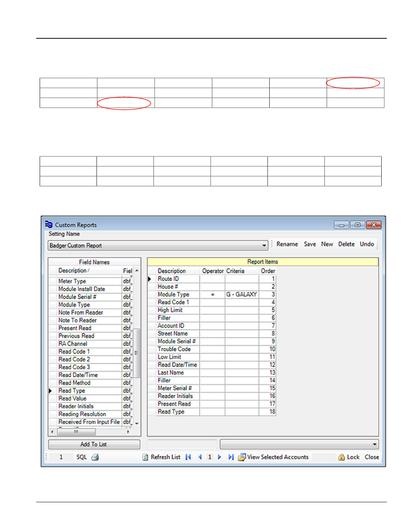411x532 pixels.
Task: Go to the next record arrow
Action: (219, 457)
